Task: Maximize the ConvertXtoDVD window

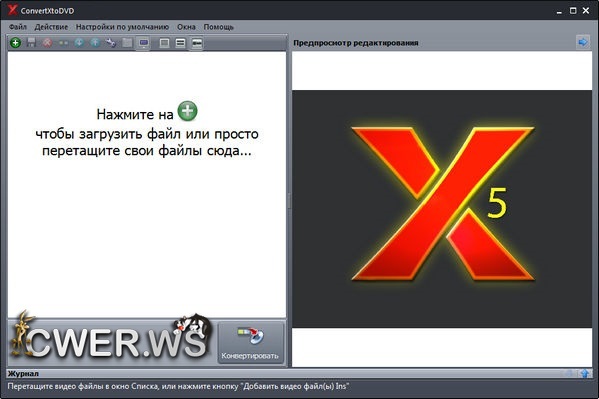Action: (x=573, y=11)
